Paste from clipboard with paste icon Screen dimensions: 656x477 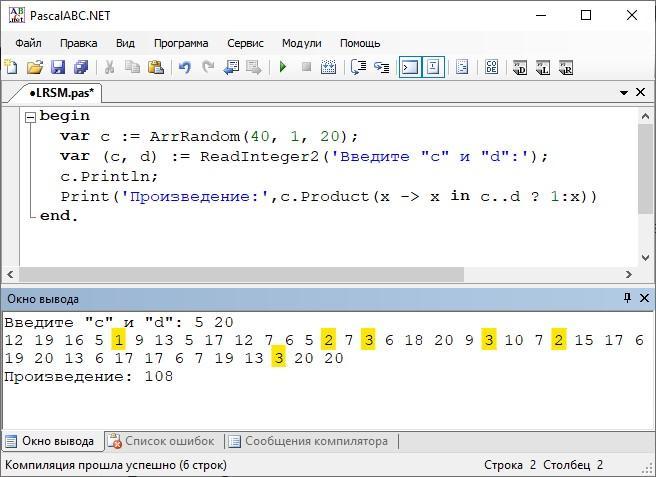(x=156, y=67)
